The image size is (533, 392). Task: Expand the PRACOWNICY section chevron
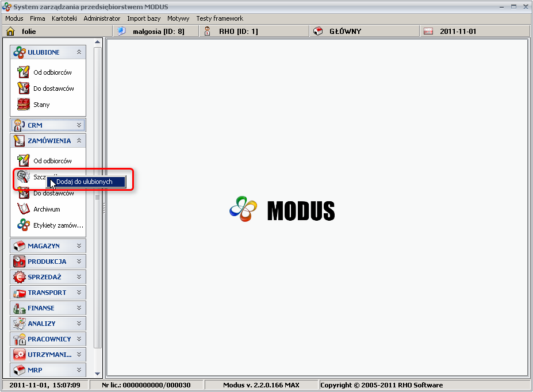79,339
